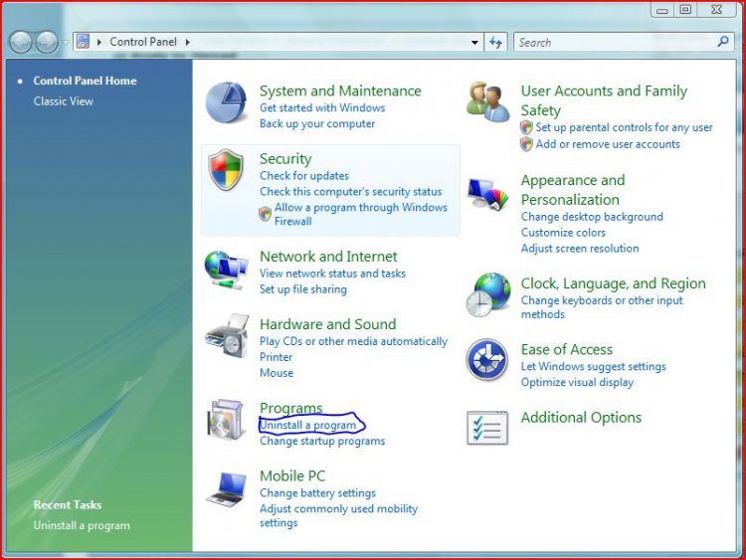Image resolution: width=746 pixels, height=560 pixels.
Task: Click Let Windows suggest settings
Action: click(593, 367)
